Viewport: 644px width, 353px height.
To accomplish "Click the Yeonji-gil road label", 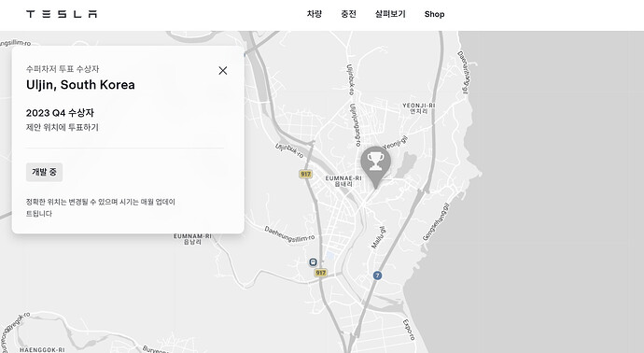I will (x=395, y=143).
